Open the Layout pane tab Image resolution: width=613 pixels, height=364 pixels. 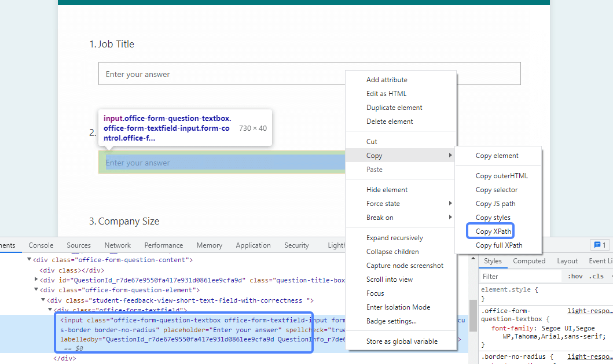[567, 261]
